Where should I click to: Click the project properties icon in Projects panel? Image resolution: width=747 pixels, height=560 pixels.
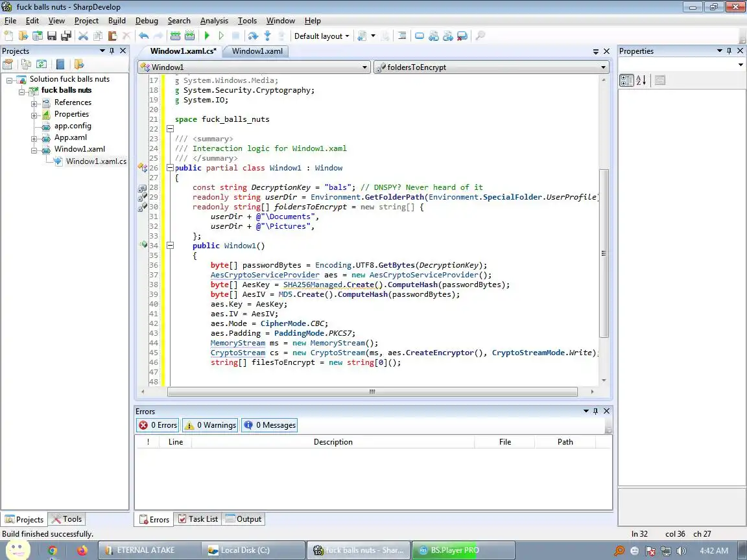(x=8, y=64)
